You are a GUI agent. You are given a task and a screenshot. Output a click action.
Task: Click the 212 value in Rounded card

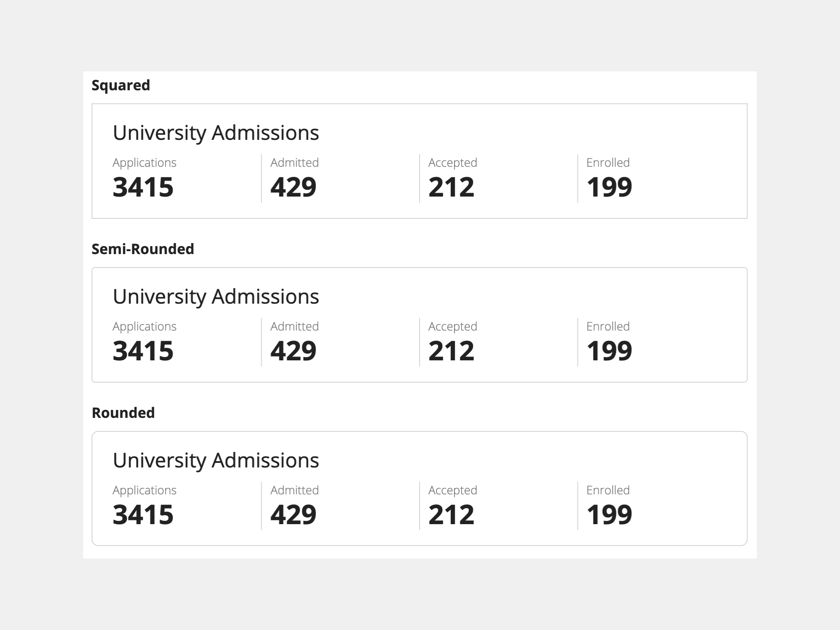click(451, 514)
